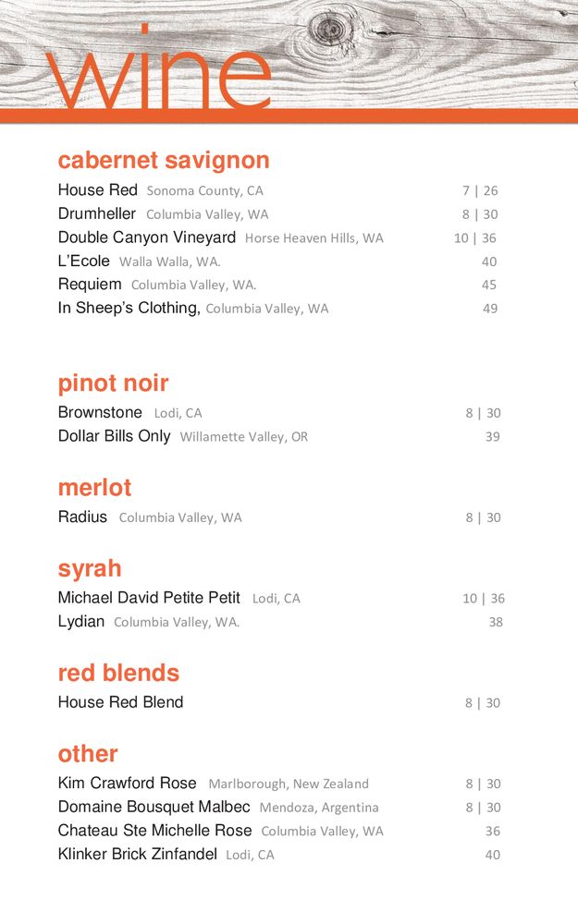Click the 'syrah' section heading
The width and height of the screenshot is (578, 924).
pos(90,567)
